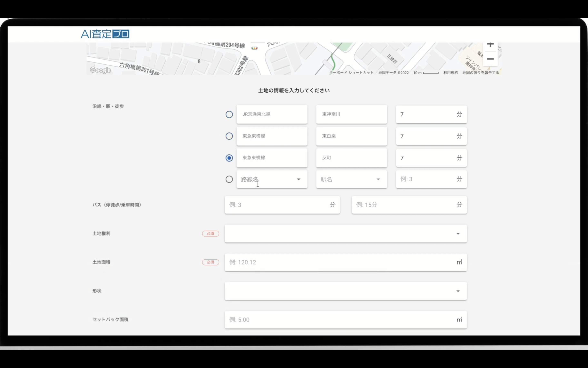Click the 沿線・駅・徒歩 label
This screenshot has height=368, width=588.
[x=108, y=106]
